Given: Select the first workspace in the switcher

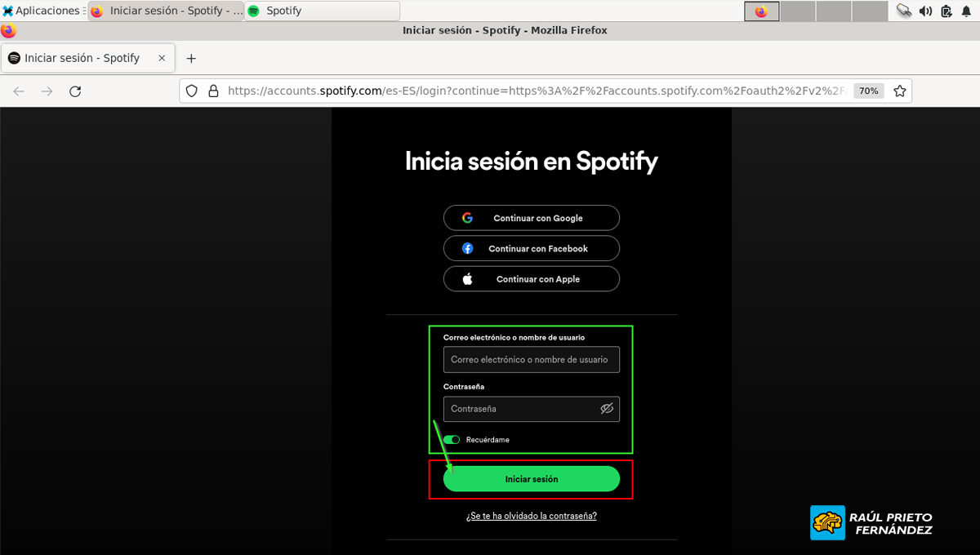Looking at the screenshot, I should point(762,11).
